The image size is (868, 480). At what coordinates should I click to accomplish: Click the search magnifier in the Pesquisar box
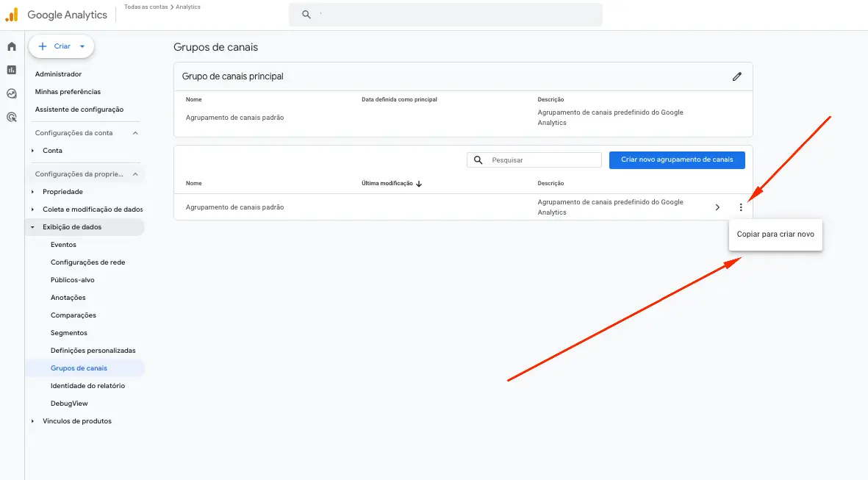pos(478,160)
